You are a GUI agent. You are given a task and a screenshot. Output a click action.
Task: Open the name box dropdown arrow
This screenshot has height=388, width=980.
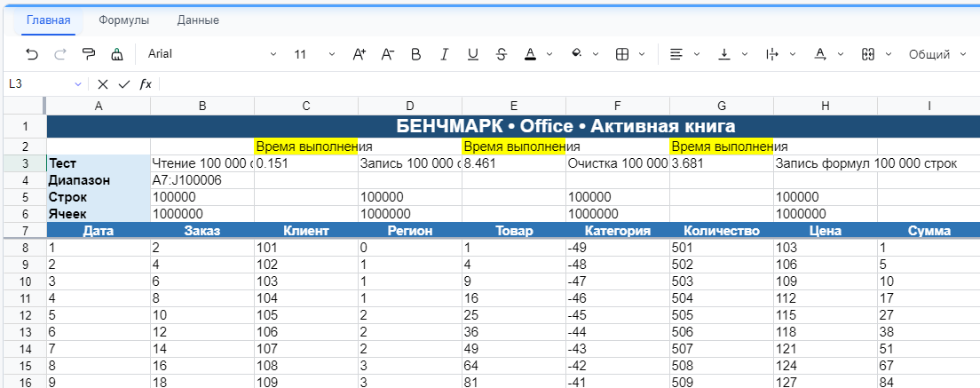pos(78,84)
